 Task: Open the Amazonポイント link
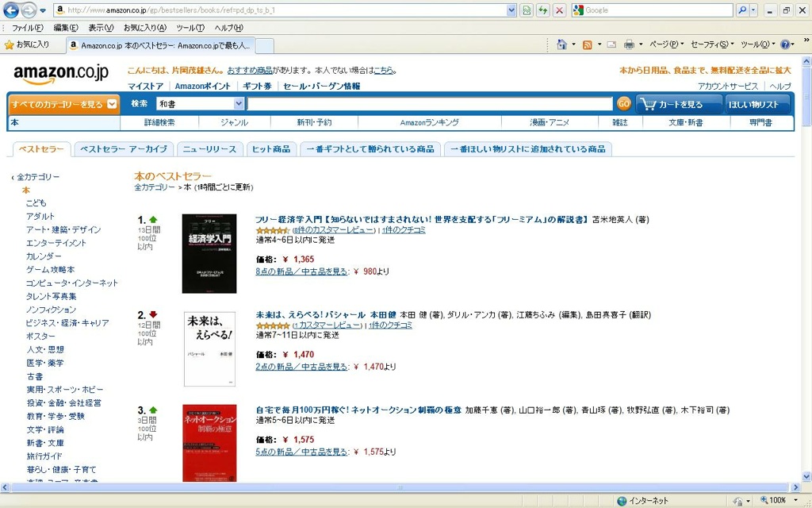pyautogui.click(x=203, y=87)
